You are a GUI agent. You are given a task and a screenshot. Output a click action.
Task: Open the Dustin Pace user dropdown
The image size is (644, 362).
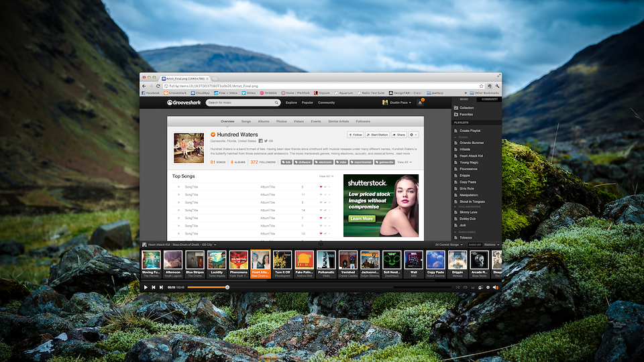(399, 103)
